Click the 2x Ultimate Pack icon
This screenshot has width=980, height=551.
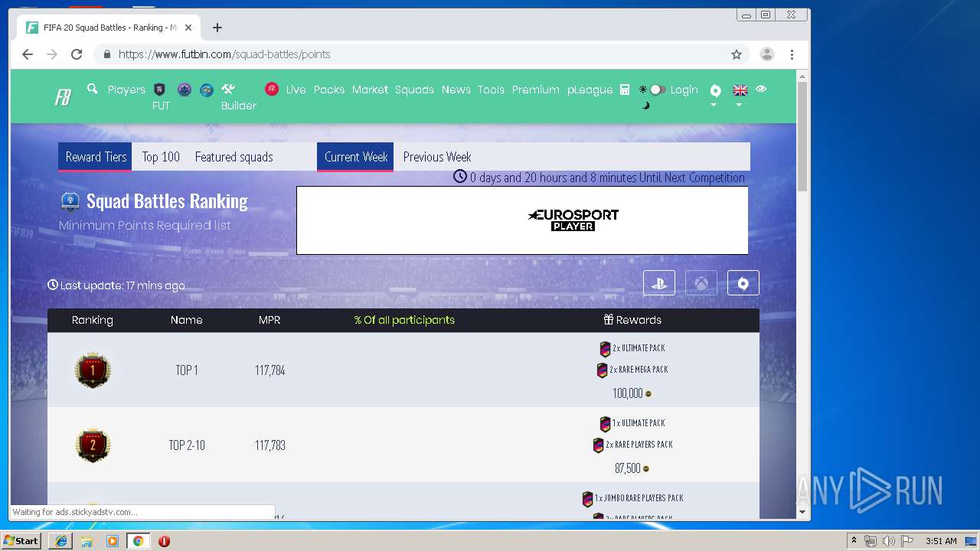[605, 349]
